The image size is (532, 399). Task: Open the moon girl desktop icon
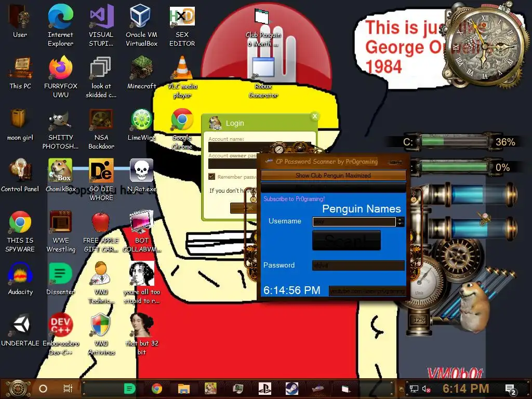pyautogui.click(x=20, y=124)
